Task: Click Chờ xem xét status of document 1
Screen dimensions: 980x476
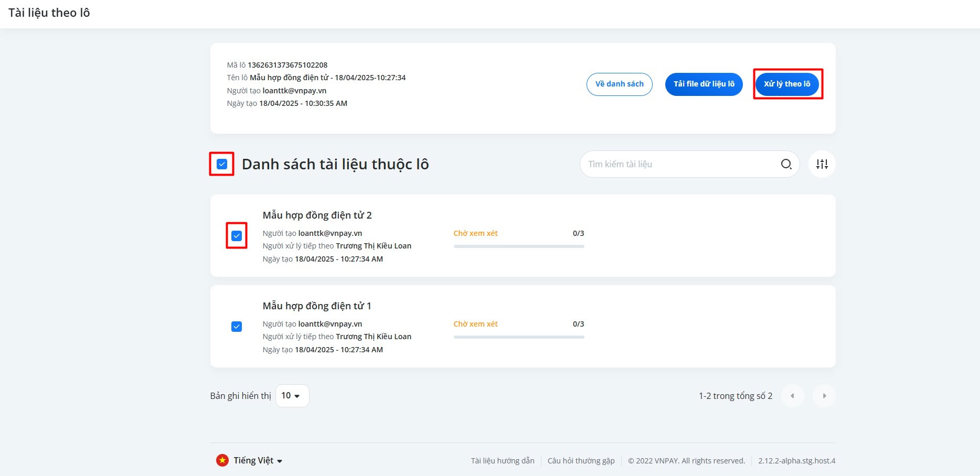Action: tap(475, 324)
